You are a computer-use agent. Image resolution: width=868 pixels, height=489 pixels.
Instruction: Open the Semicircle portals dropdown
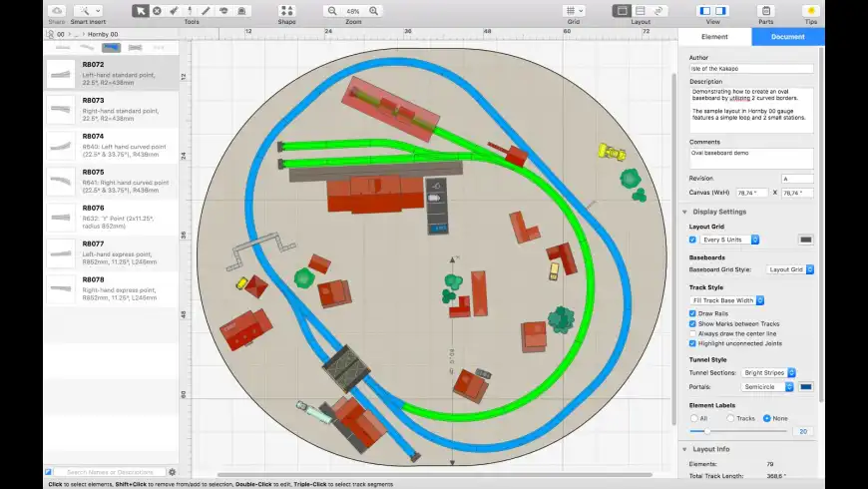[x=766, y=386]
